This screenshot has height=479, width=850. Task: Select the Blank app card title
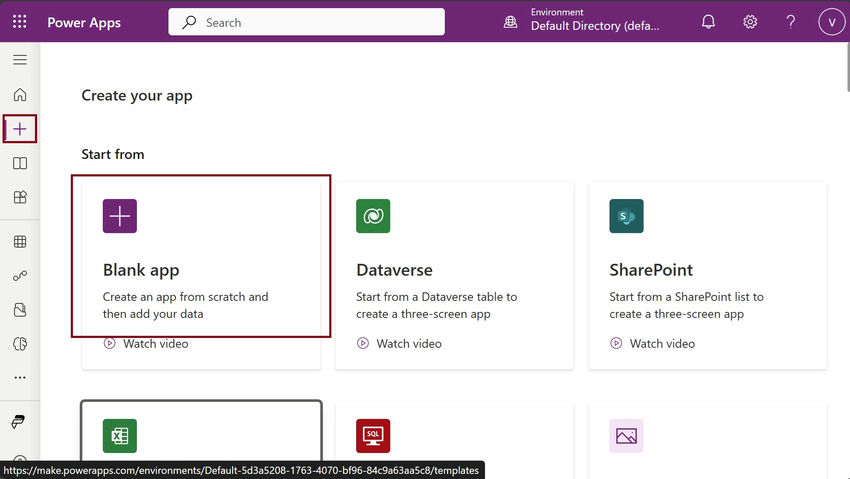coord(141,270)
